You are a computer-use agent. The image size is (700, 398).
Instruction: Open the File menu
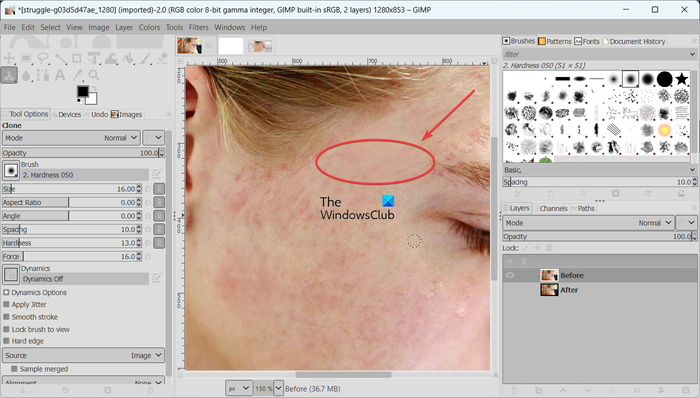pos(9,27)
